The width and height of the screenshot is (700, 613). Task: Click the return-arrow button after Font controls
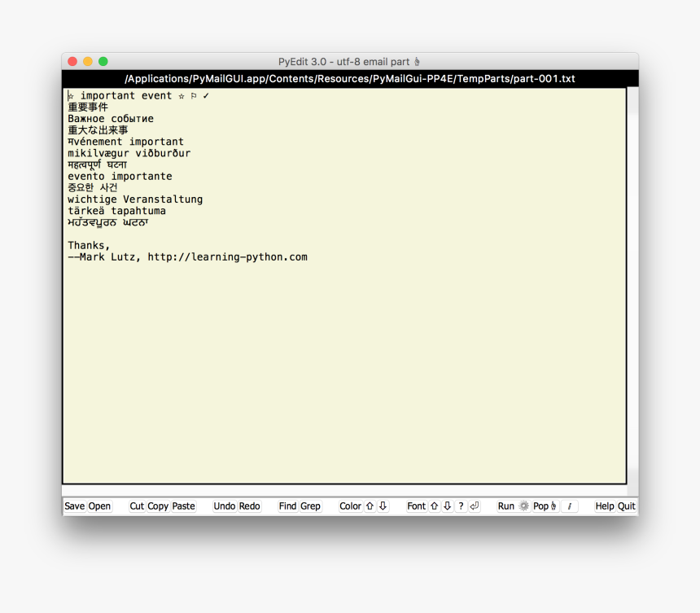click(x=474, y=506)
